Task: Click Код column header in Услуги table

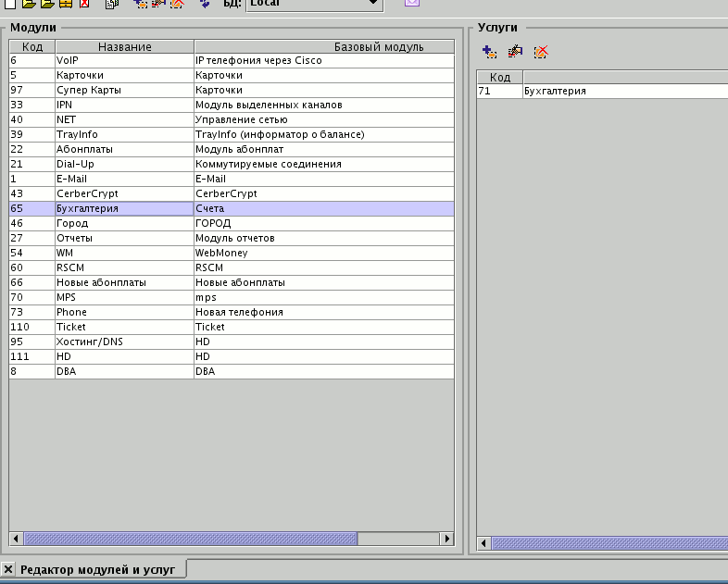Action: [500, 77]
